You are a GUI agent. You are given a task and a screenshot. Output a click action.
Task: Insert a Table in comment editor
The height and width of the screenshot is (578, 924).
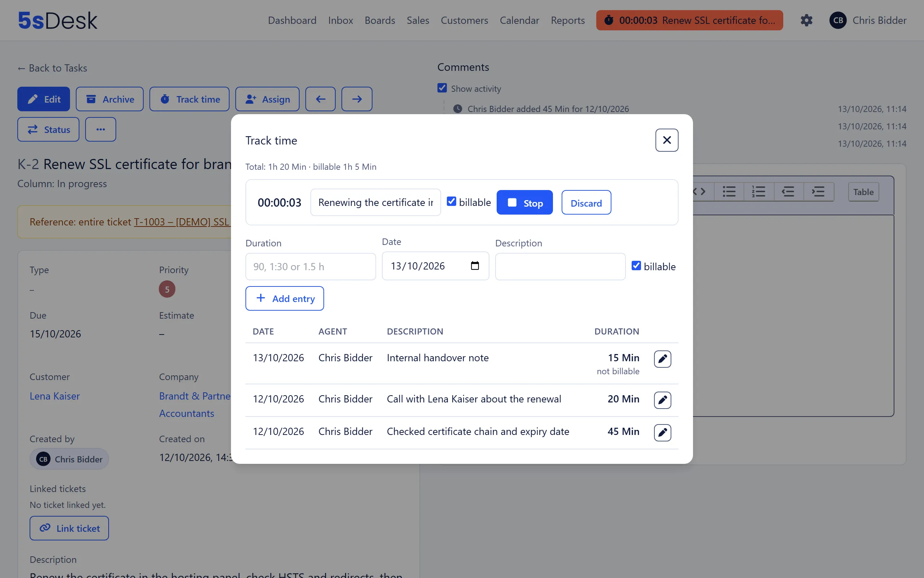(863, 192)
